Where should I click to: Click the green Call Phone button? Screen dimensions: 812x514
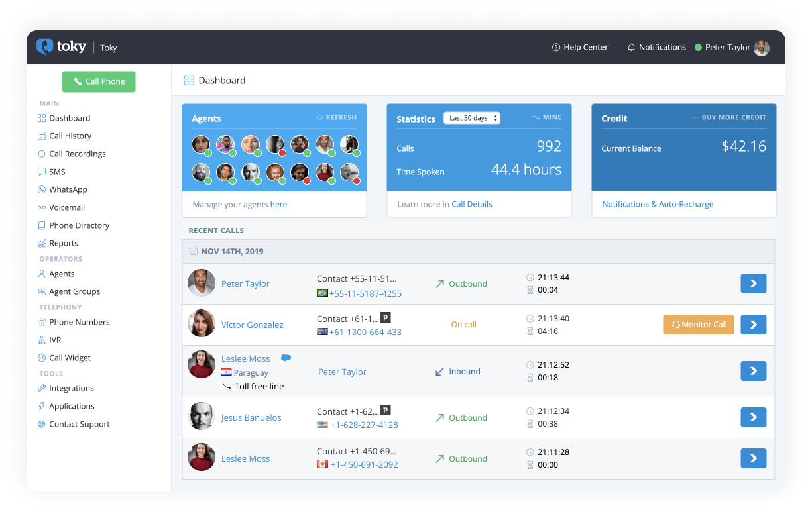pos(99,81)
